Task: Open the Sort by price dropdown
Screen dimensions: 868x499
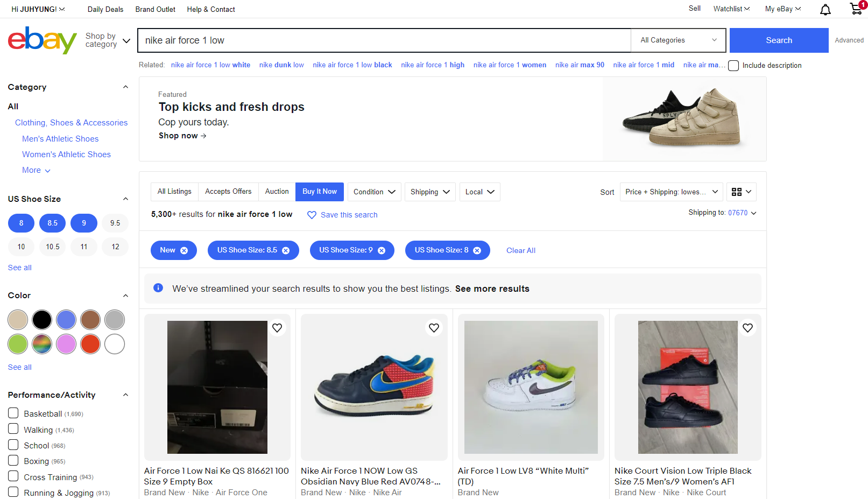Action: [x=671, y=192]
